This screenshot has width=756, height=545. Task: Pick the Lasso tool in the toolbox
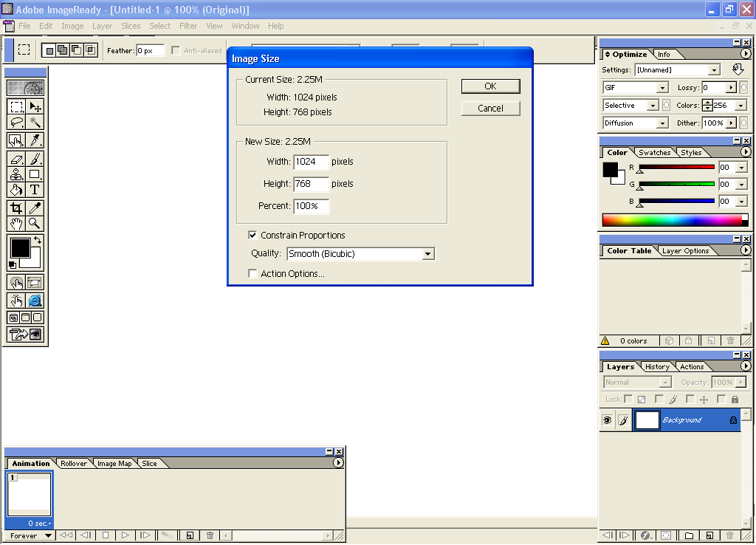point(16,122)
